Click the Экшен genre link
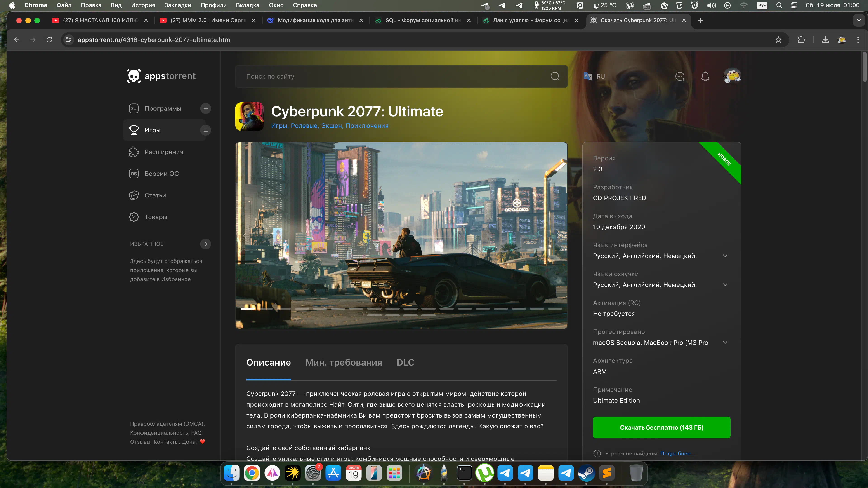Viewport: 868px width, 488px height. pos(332,126)
